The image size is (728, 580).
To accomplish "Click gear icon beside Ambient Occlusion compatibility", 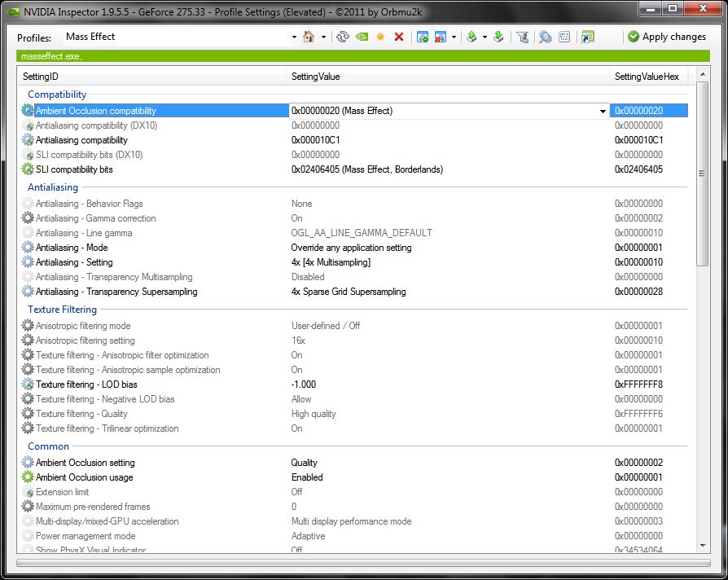I will [x=28, y=111].
